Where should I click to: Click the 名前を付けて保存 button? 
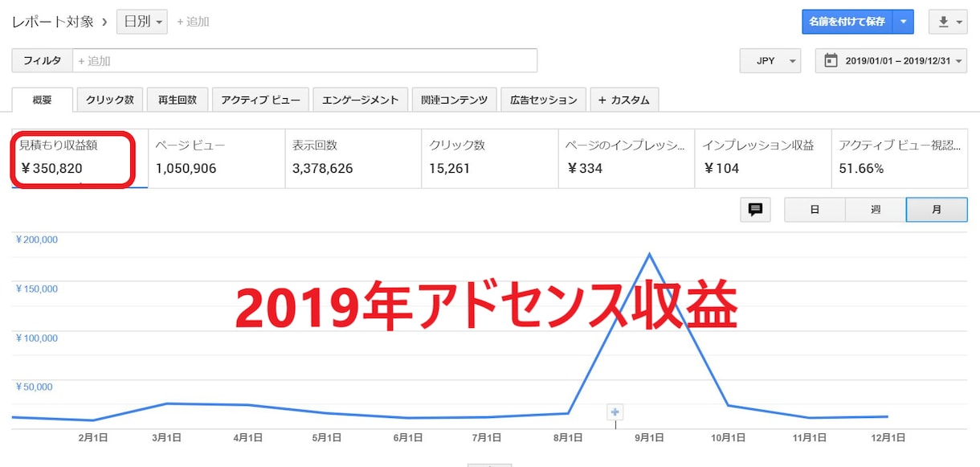click(847, 22)
